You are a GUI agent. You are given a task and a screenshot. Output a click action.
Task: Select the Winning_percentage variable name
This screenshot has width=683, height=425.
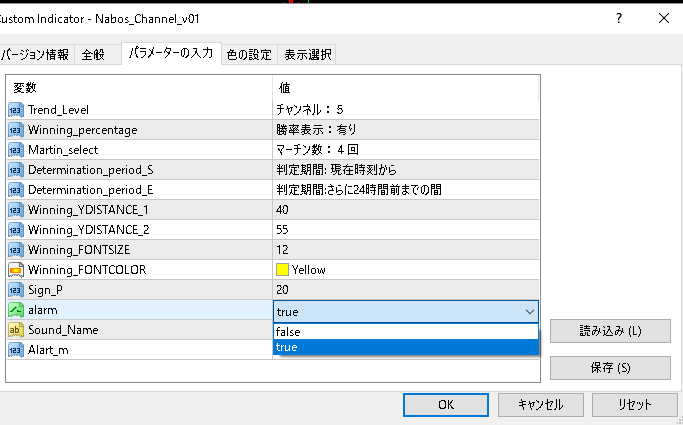click(x=83, y=130)
